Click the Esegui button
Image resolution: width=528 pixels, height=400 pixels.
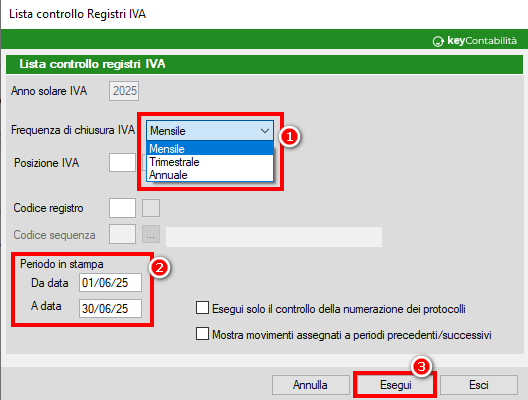click(x=395, y=385)
